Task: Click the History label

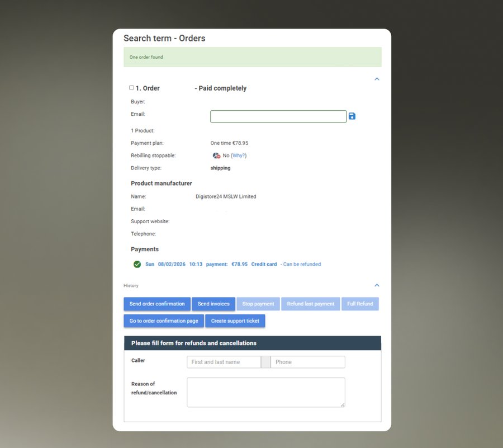Action: click(x=131, y=286)
